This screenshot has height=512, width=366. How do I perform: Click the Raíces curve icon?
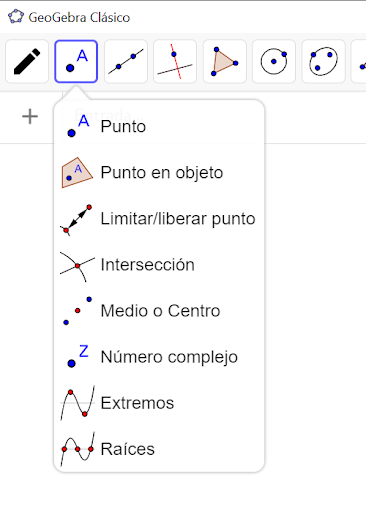(x=77, y=449)
